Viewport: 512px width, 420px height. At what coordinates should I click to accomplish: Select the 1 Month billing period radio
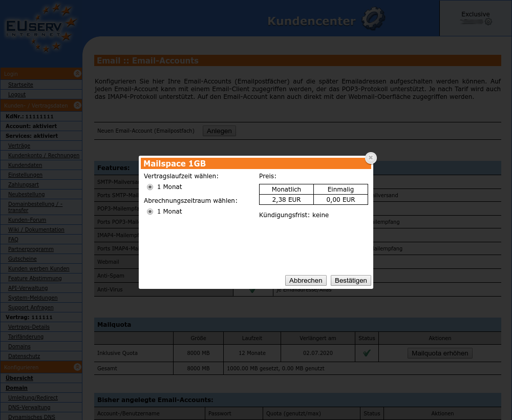point(150,212)
